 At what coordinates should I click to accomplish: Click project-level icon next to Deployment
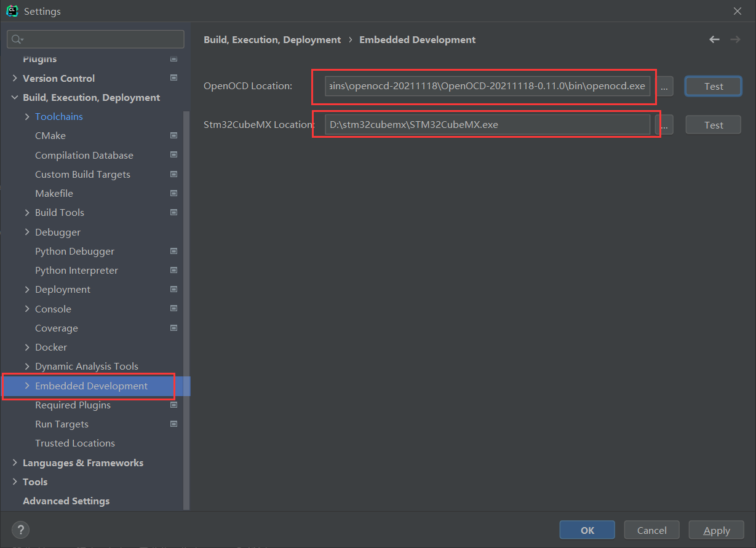173,289
